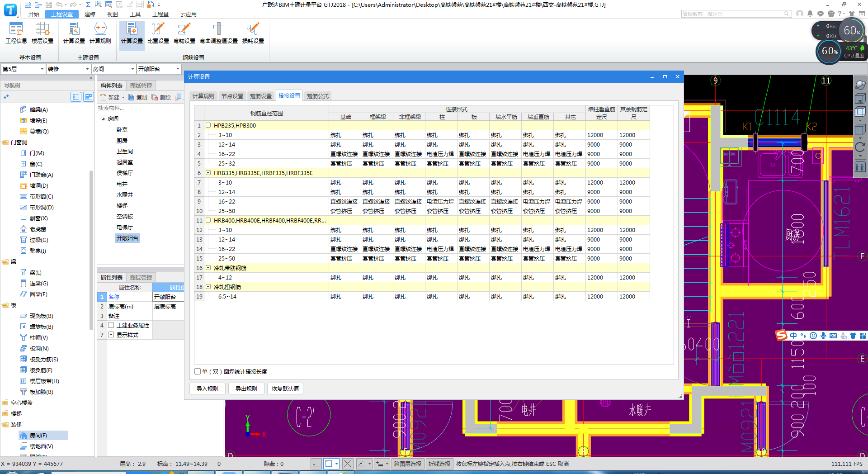Select 墙洞(D) wall opening component
868x474 pixels.
pos(34,185)
